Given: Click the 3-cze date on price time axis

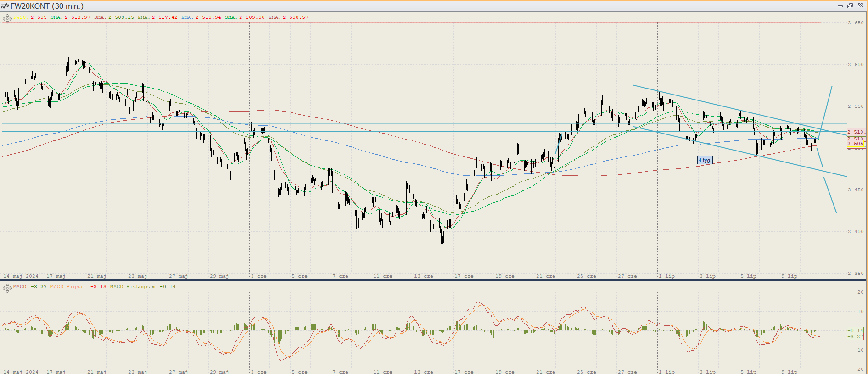Looking at the screenshot, I should point(259,276).
